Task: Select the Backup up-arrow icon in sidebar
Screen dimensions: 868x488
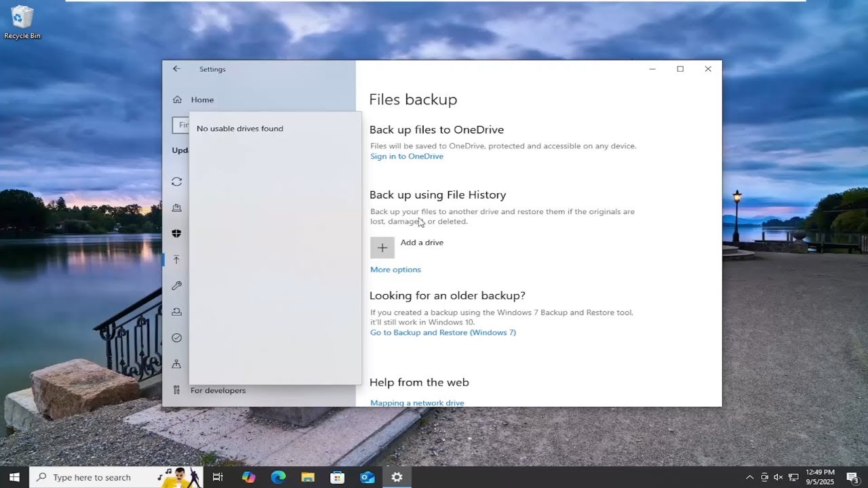Action: (x=177, y=260)
